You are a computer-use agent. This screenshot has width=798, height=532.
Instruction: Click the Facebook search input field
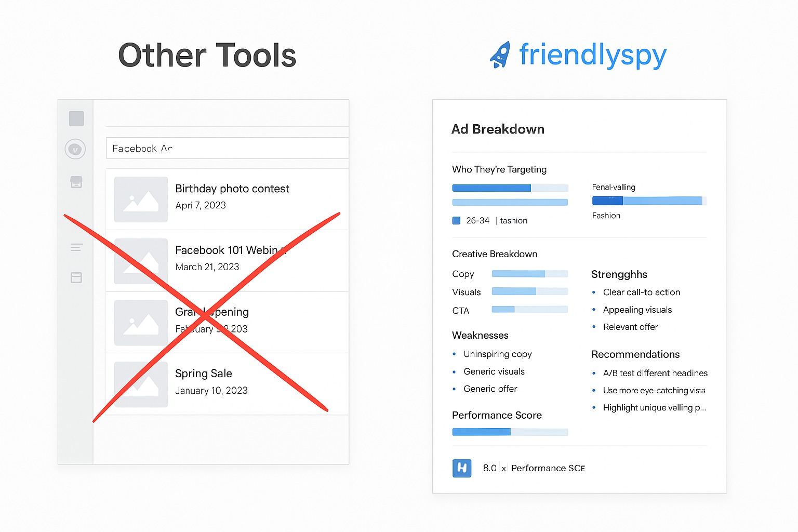(x=227, y=148)
